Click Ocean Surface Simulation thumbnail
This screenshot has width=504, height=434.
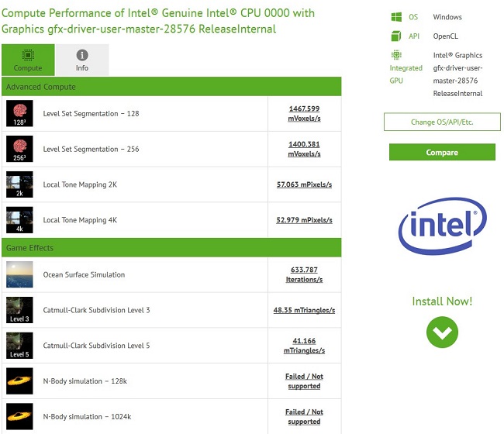point(19,274)
